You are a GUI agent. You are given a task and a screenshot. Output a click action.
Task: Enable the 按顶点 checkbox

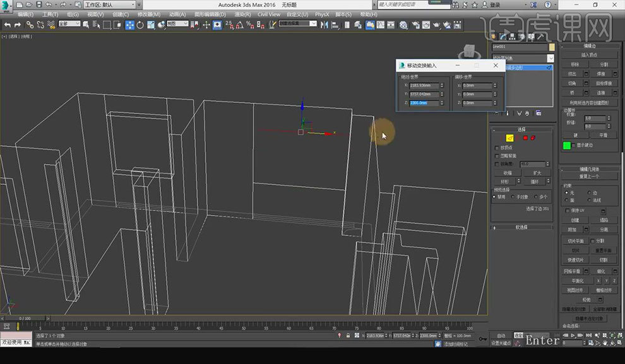496,147
